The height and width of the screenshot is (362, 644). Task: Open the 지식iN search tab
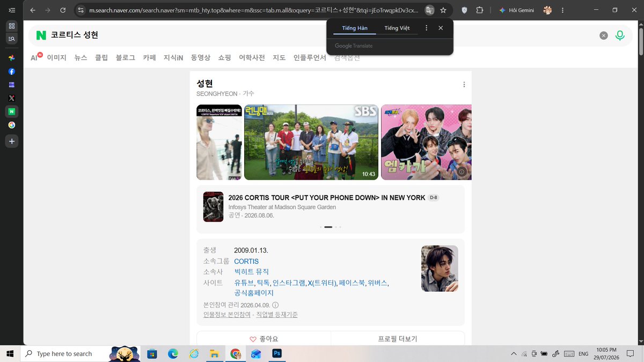tap(173, 57)
